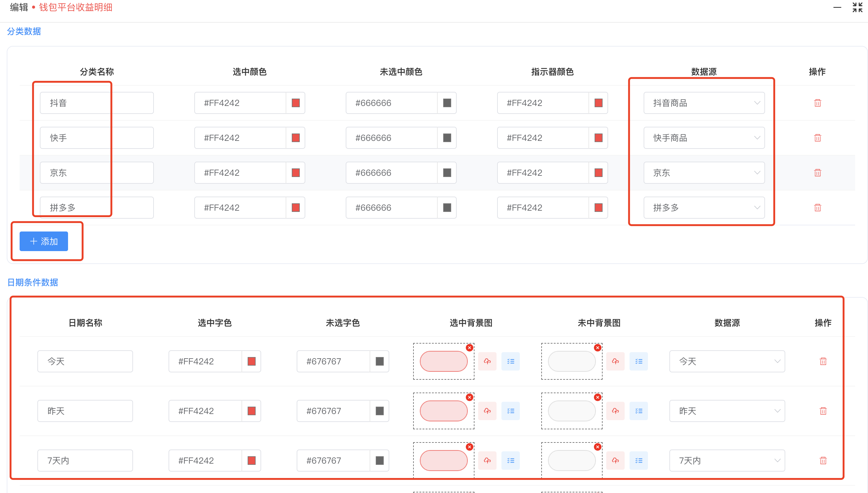Delete the 抖音 category row
The width and height of the screenshot is (868, 493).
817,103
